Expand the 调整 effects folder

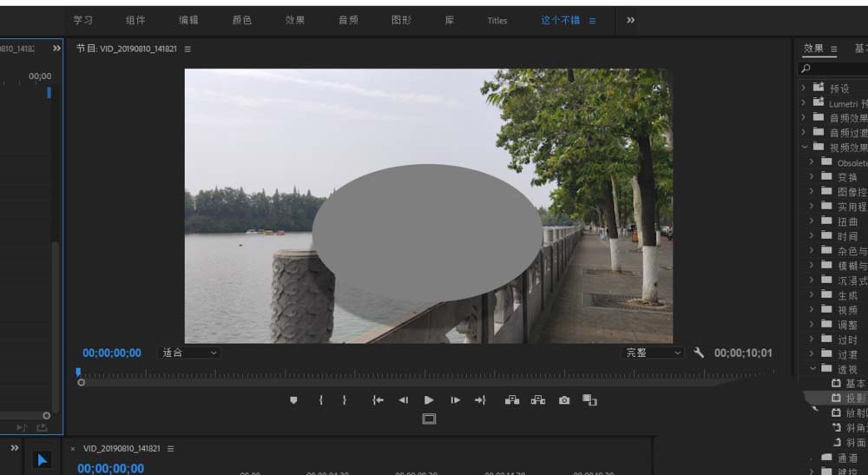(812, 325)
